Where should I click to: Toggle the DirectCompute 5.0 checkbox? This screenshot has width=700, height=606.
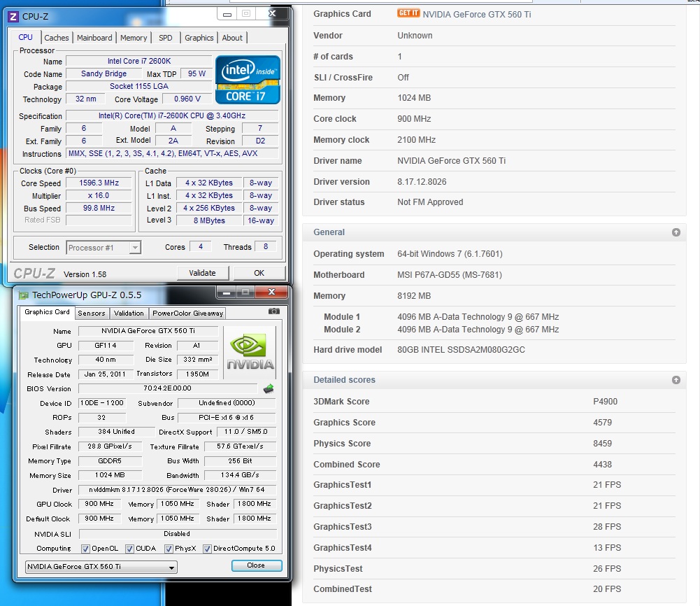click(207, 549)
